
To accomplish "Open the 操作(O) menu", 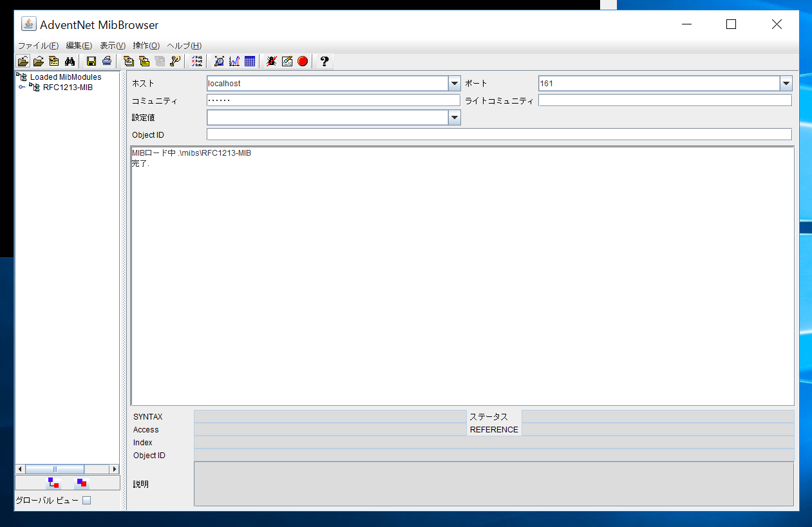I will coord(146,46).
